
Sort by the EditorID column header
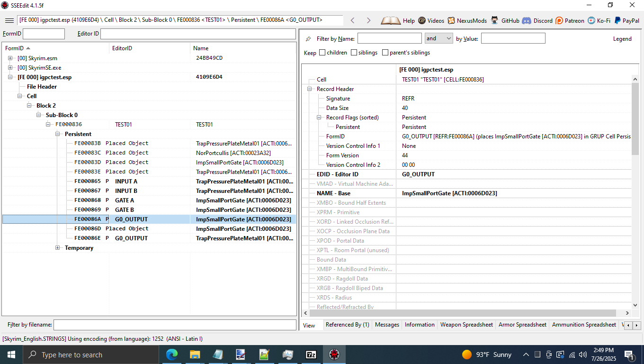pyautogui.click(x=150, y=48)
